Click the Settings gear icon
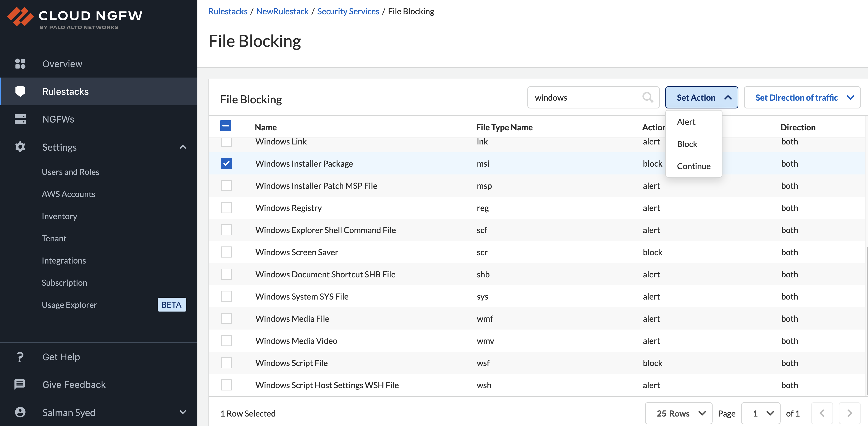This screenshot has height=426, width=868. [x=20, y=147]
